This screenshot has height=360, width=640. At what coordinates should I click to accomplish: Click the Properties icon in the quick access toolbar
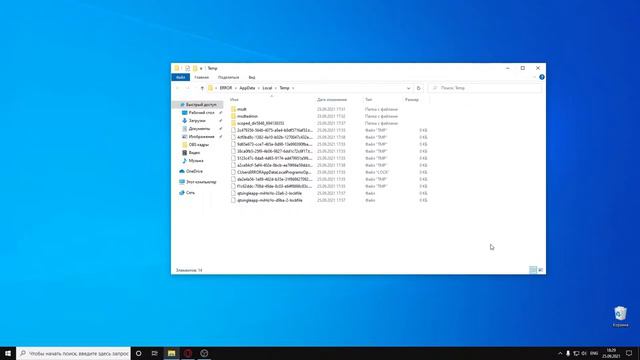[187, 68]
